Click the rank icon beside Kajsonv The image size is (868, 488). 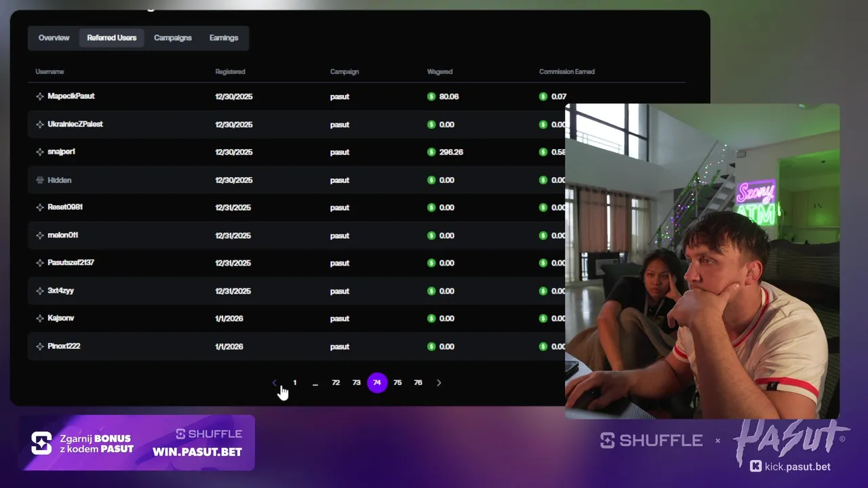40,319
